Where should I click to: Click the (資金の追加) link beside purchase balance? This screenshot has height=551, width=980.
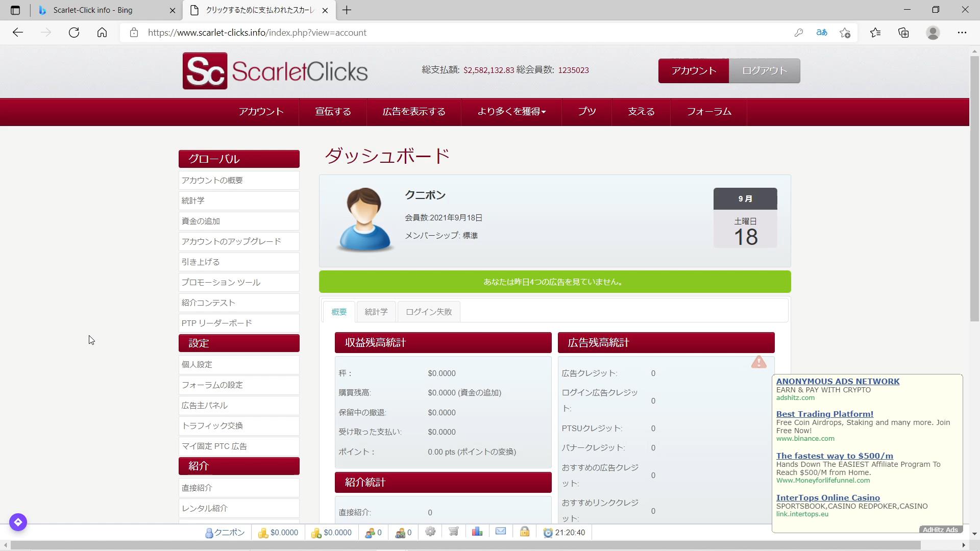(x=480, y=393)
